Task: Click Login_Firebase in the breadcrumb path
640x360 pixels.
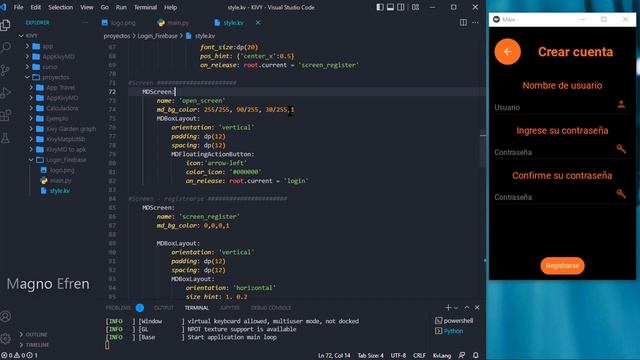Action: [x=157, y=36]
